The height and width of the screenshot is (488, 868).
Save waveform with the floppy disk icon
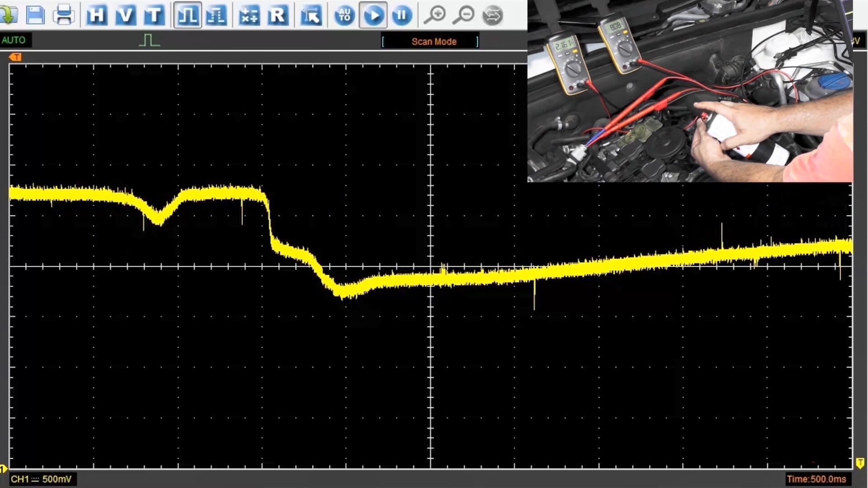(35, 15)
